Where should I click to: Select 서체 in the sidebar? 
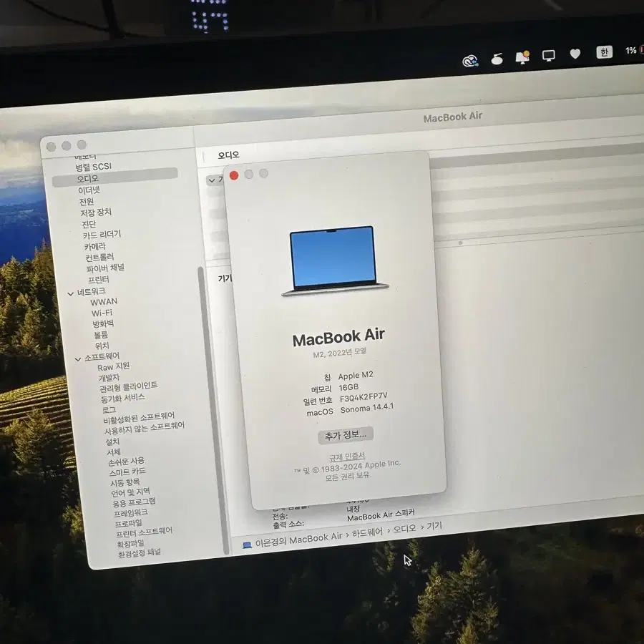[114, 452]
